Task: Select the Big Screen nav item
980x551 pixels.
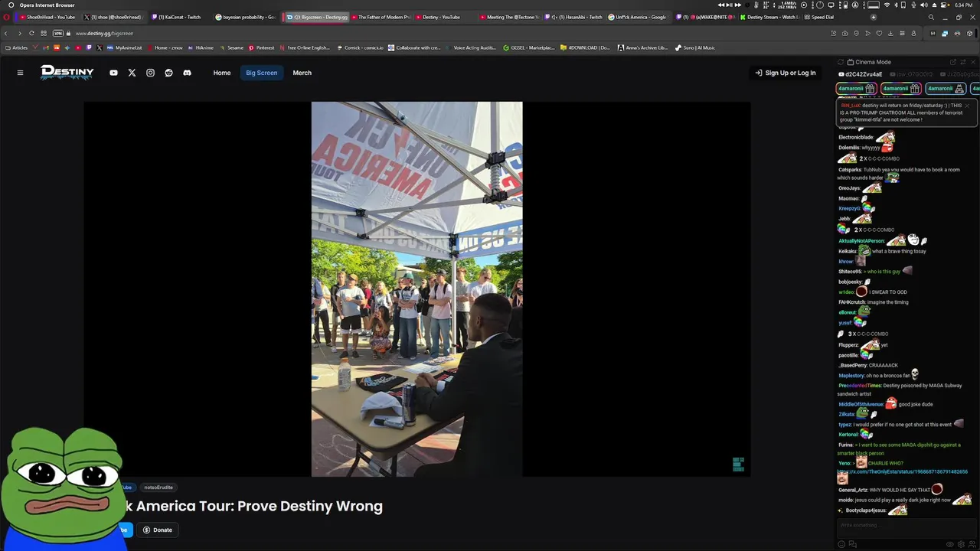Action: point(262,73)
